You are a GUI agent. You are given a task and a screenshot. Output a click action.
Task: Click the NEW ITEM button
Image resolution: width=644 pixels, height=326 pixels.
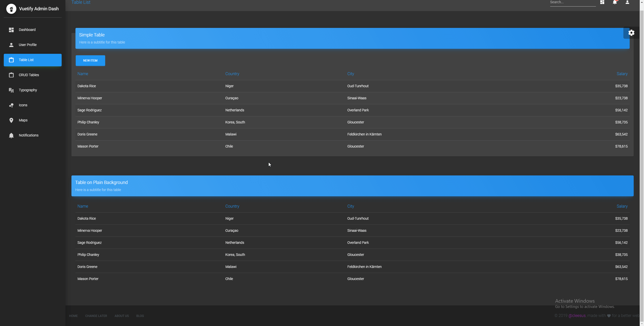90,60
